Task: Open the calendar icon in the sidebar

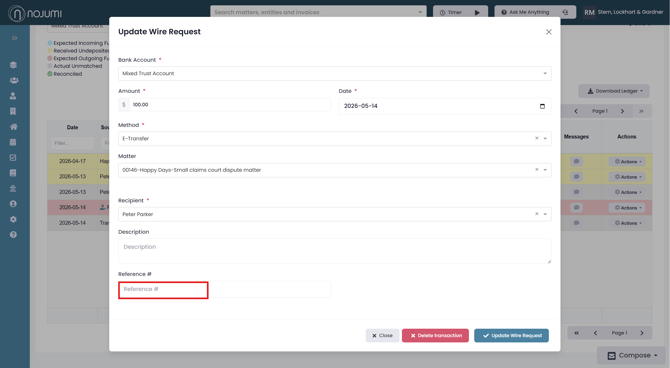Action: click(13, 142)
